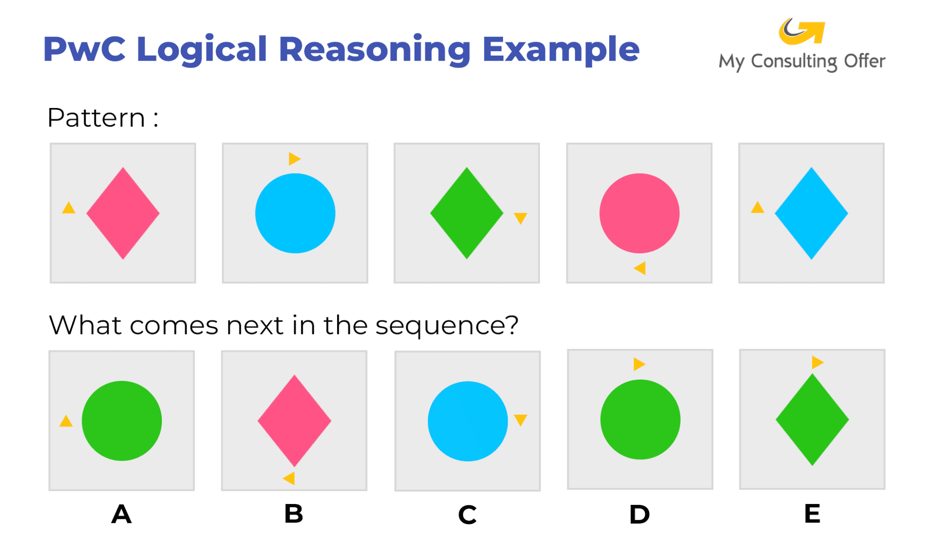Select answer D with green circle

point(640,420)
